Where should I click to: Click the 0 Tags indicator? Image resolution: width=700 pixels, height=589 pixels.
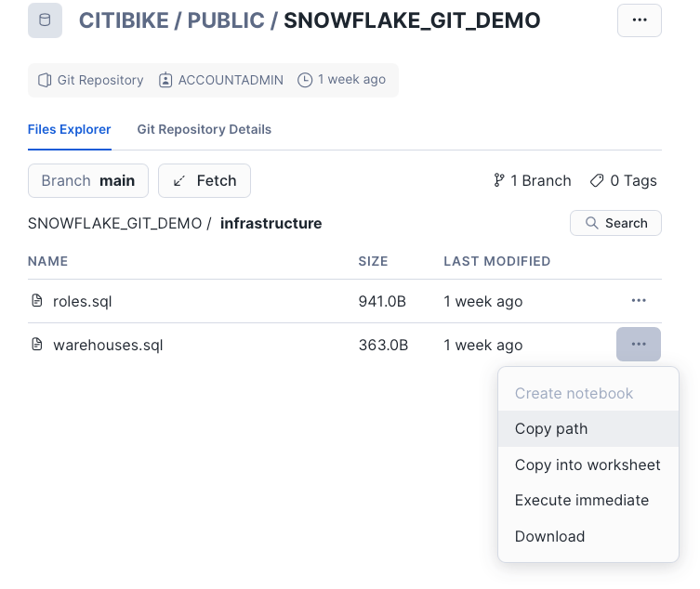(623, 180)
